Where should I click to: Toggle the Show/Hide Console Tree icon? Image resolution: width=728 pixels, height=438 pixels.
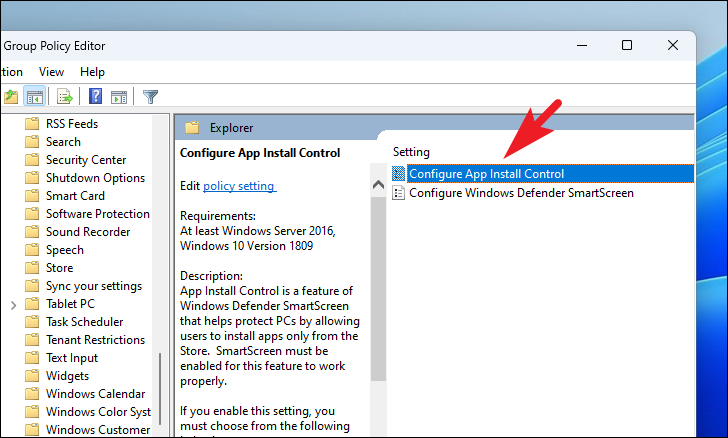point(34,97)
